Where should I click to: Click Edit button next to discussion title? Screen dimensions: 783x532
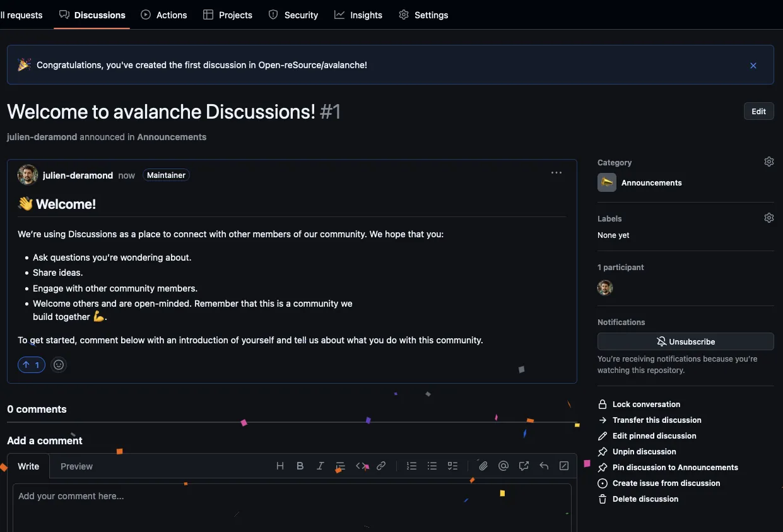pos(758,112)
